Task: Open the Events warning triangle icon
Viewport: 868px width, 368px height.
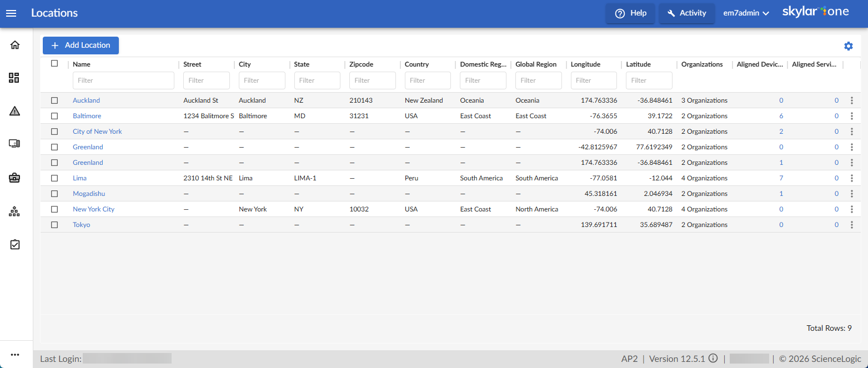Action: pos(15,111)
